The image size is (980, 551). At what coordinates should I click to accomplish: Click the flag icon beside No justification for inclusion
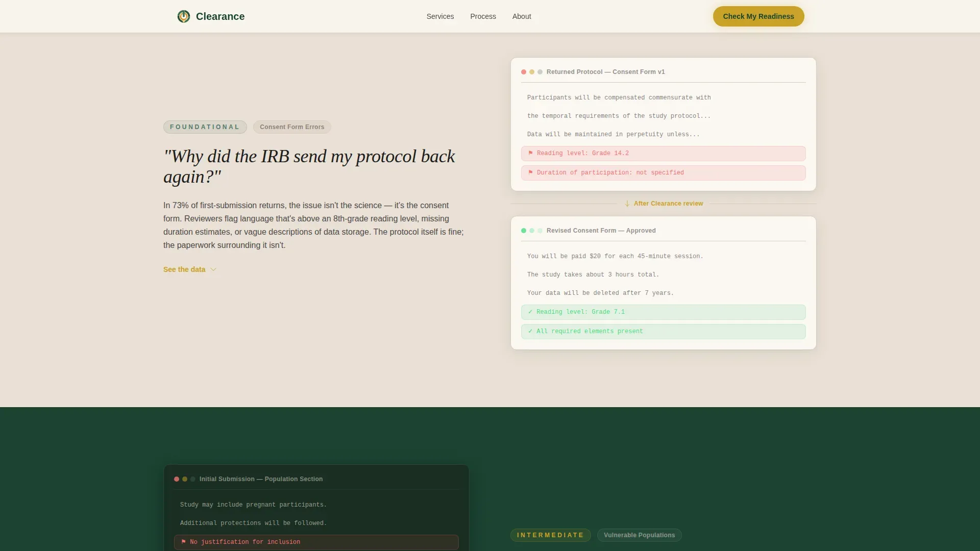click(184, 542)
